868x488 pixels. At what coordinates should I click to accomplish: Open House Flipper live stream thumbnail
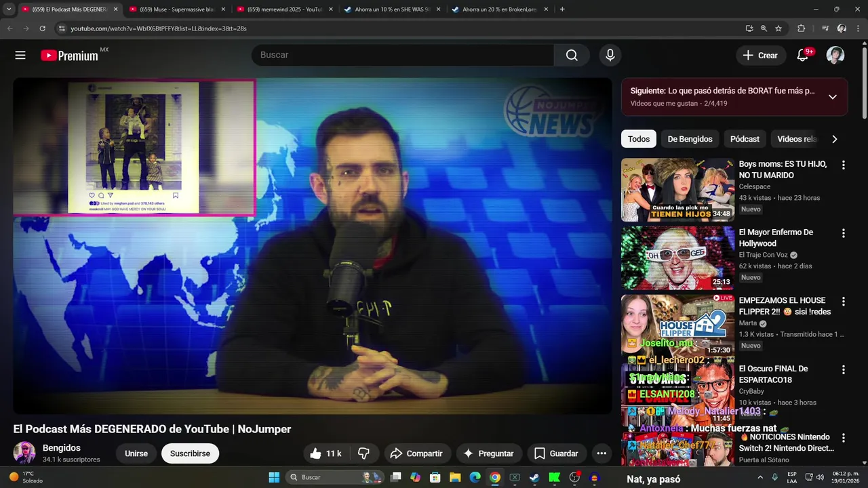pos(677,326)
